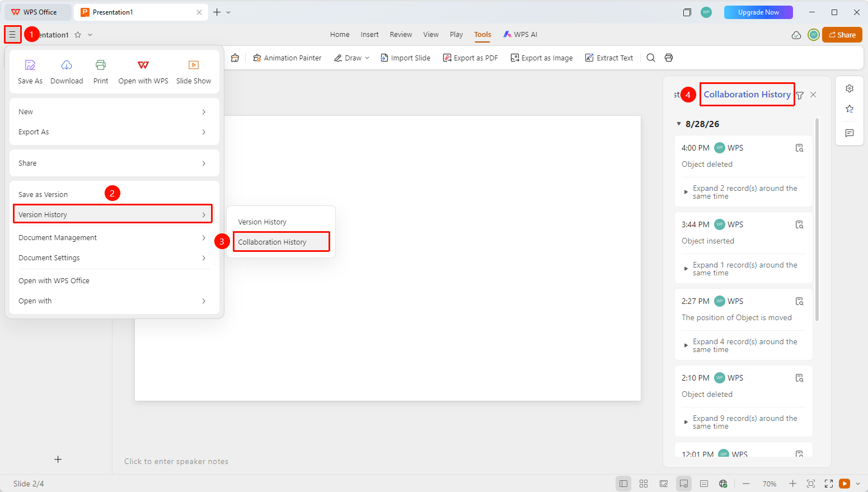Viewport: 868px width, 492px height.
Task: Open the filter funnel in Collaboration History
Action: (x=800, y=95)
